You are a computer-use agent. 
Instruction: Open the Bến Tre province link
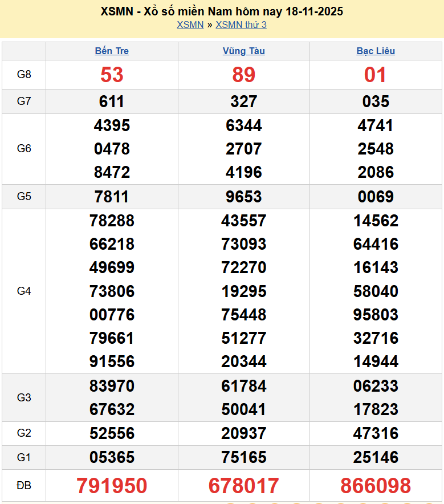coord(112,51)
